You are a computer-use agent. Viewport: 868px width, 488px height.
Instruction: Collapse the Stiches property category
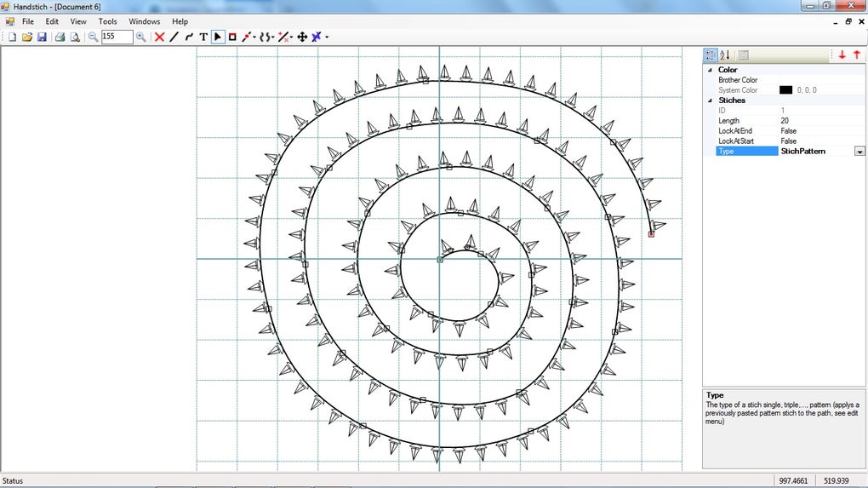(710, 100)
